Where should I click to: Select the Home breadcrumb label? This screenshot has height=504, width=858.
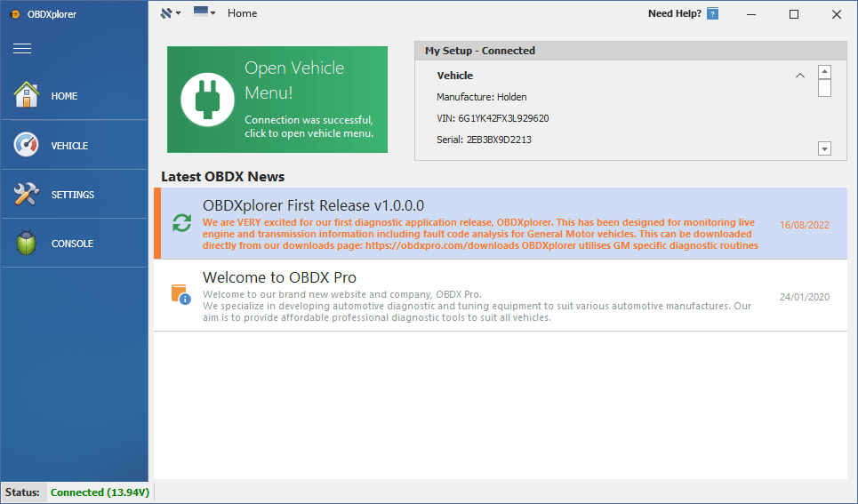(242, 13)
